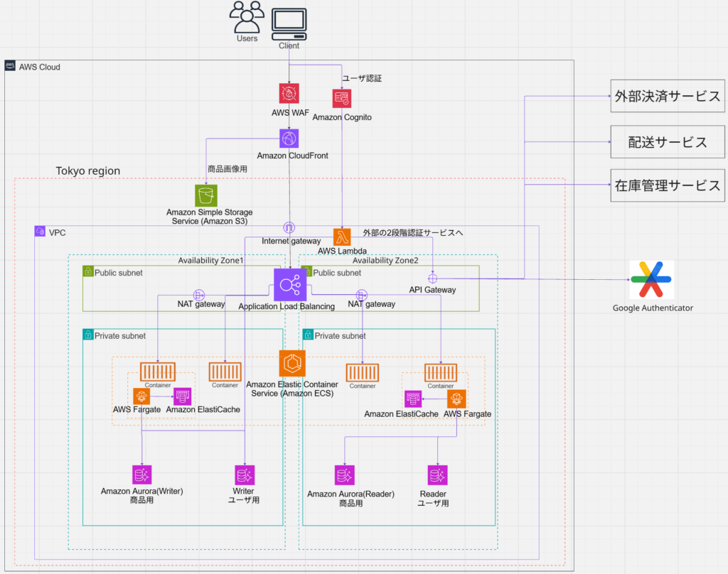Select the Amazon Simple Storage Service label
This screenshot has height=574, width=728.
click(210, 216)
